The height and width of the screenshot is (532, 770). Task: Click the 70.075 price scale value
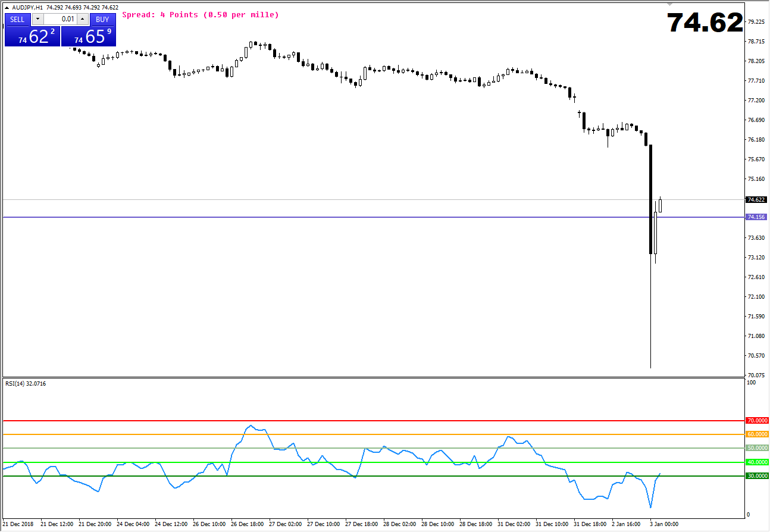pyautogui.click(x=756, y=375)
